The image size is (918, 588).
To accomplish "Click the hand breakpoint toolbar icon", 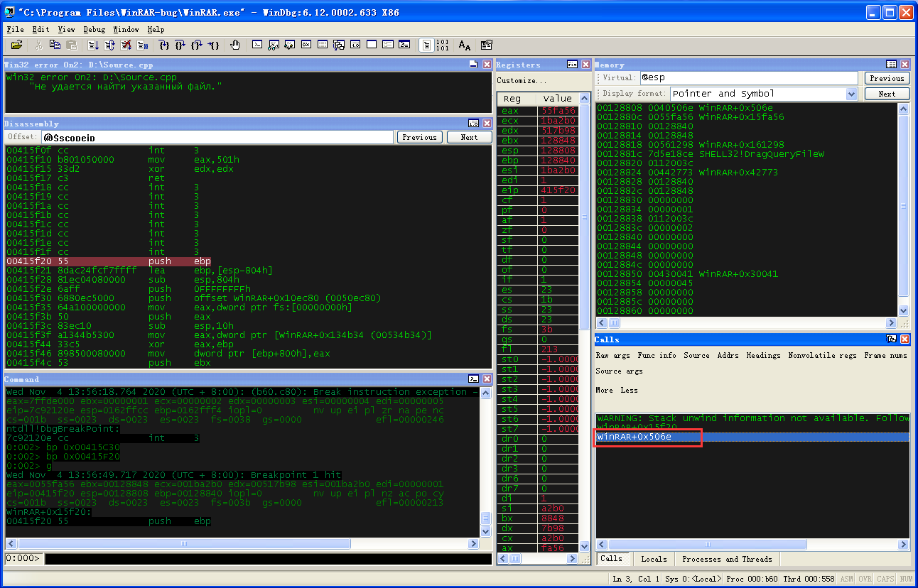I will 234,45.
